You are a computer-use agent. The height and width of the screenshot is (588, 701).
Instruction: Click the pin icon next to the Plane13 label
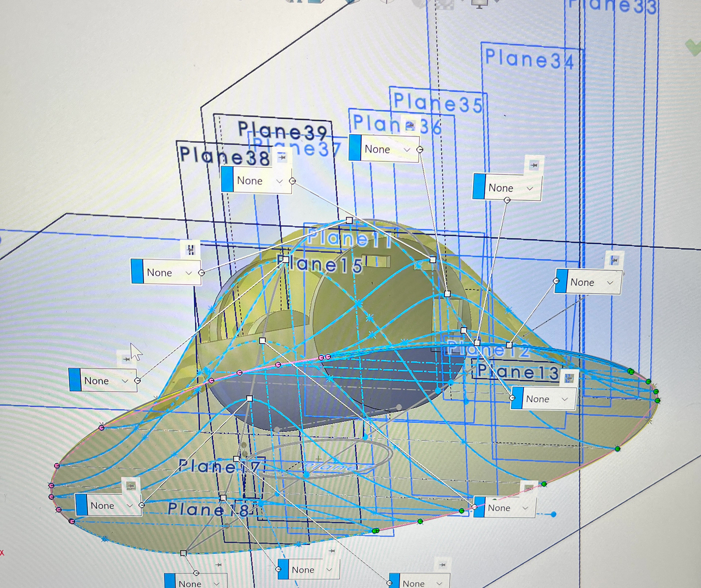(x=568, y=379)
